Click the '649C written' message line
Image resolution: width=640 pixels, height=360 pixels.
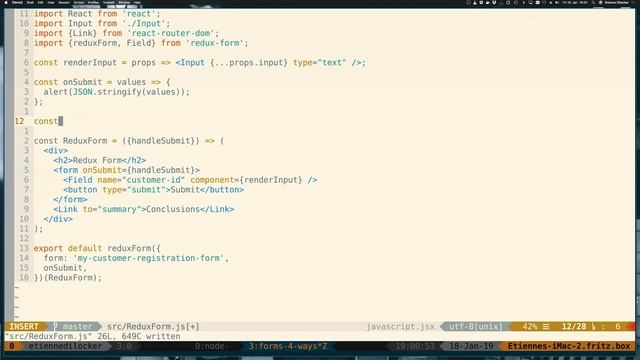[x=92, y=336]
